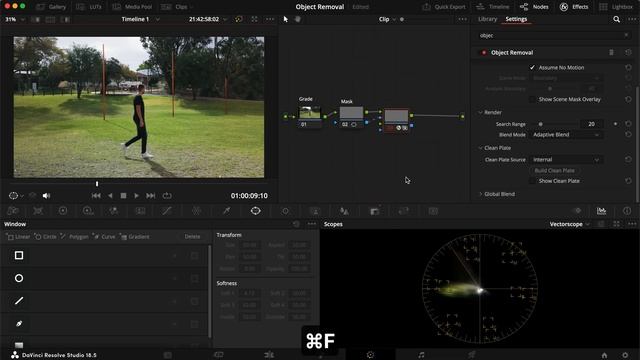
Task: Select the arrow pointer tool
Action: [286, 19]
